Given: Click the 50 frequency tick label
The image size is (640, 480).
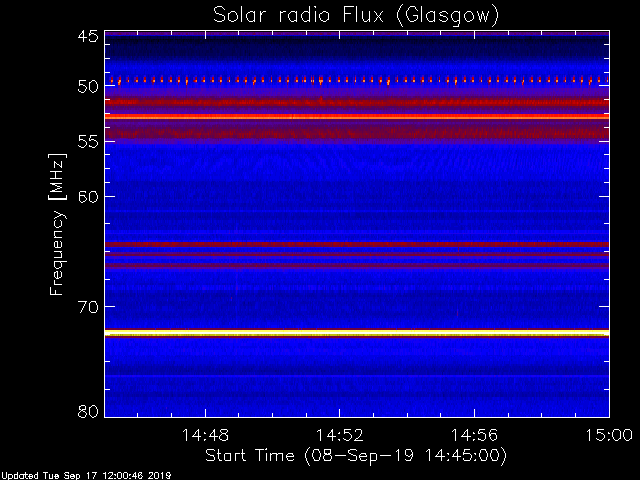Looking at the screenshot, I should tap(88, 87).
